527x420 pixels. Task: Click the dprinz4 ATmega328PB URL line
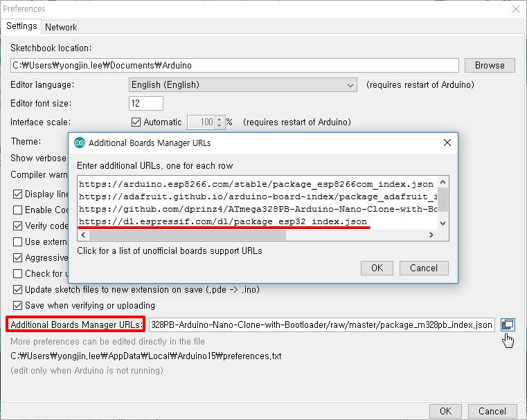(x=258, y=209)
